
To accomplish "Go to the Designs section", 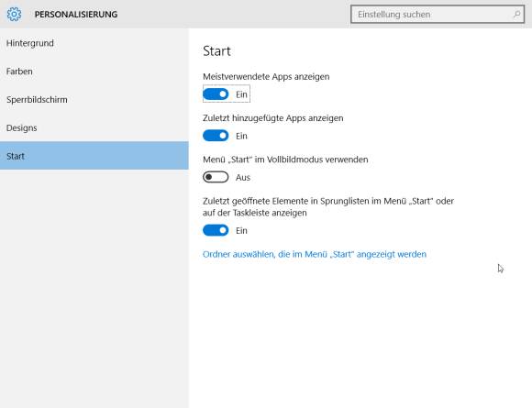I will tap(21, 127).
